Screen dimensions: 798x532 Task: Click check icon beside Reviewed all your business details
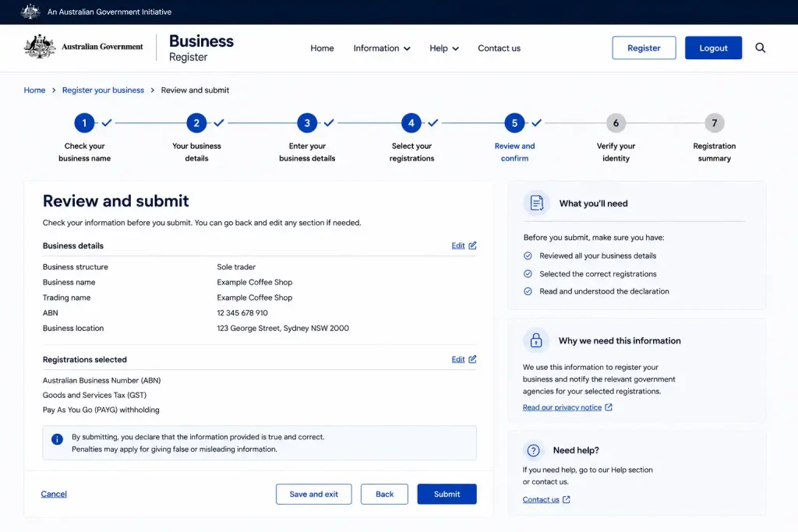528,255
